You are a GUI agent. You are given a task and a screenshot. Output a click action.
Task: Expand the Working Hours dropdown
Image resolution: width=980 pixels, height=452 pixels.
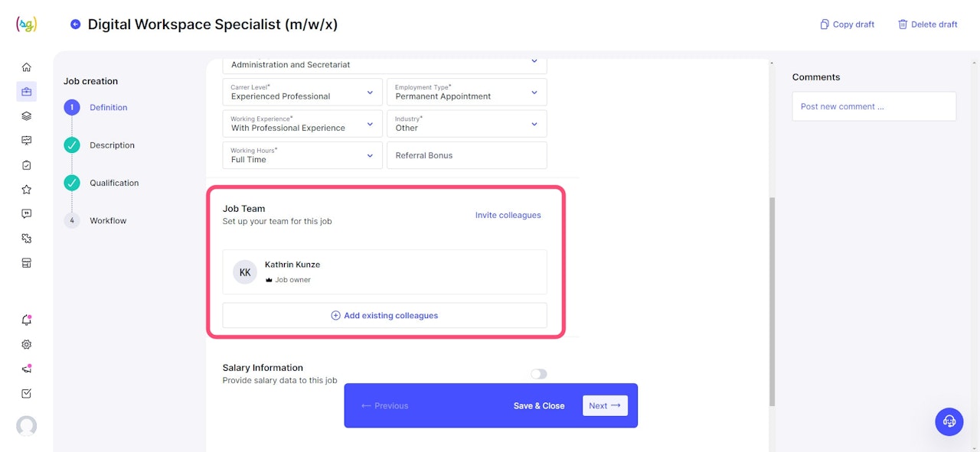(x=302, y=155)
